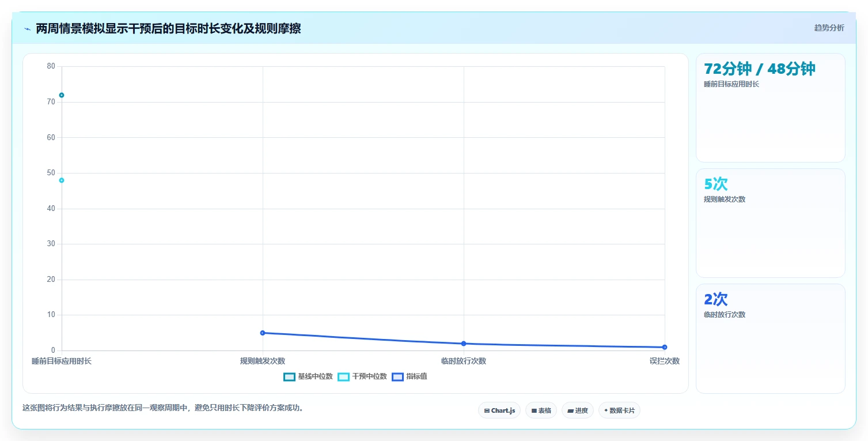The image size is (868, 441).
Task: Click the baseline data point at 72
Action: 62,95
